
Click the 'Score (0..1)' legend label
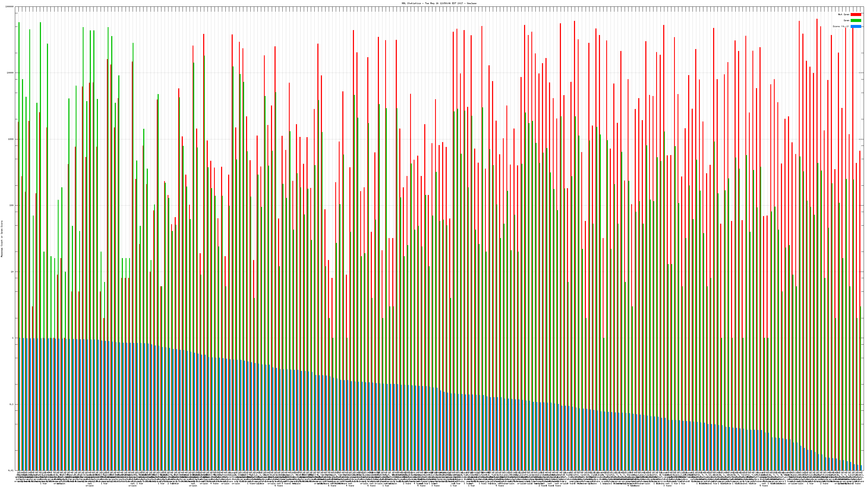point(841,26)
